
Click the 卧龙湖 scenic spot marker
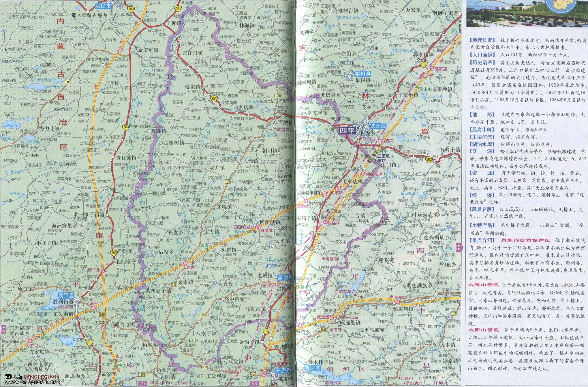59,307
